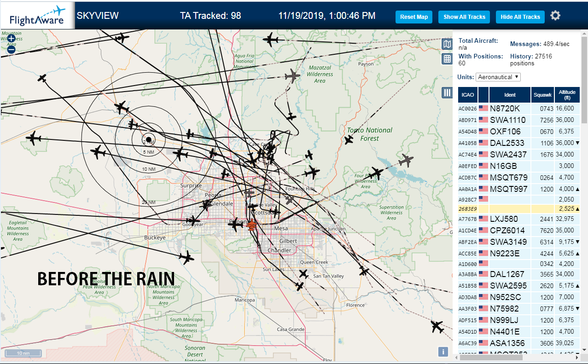
Task: Select the OXF106 aircraft row
Action: click(519, 132)
